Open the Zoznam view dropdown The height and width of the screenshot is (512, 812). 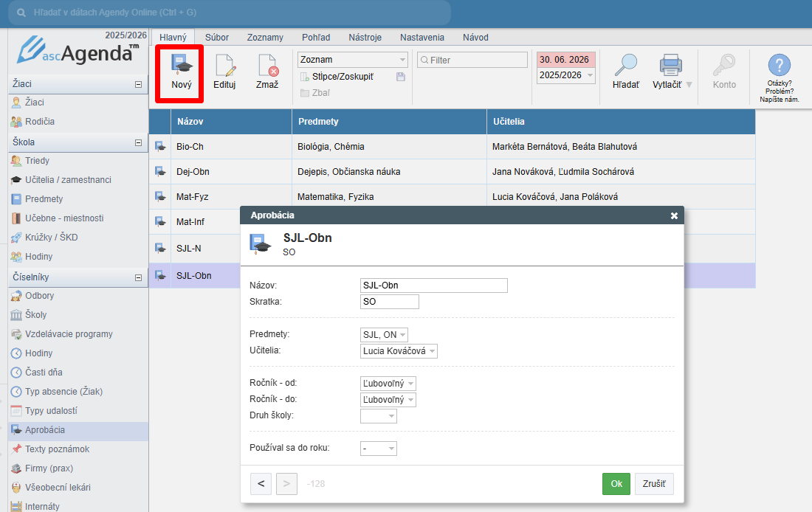353,60
